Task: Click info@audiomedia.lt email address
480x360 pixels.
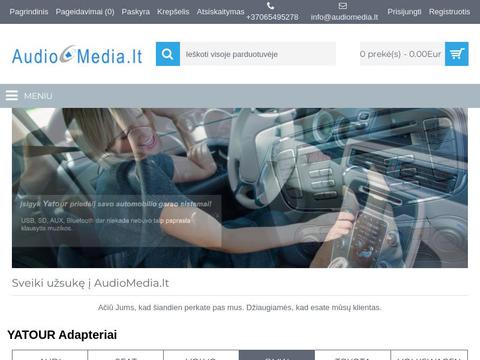Action: (344, 17)
